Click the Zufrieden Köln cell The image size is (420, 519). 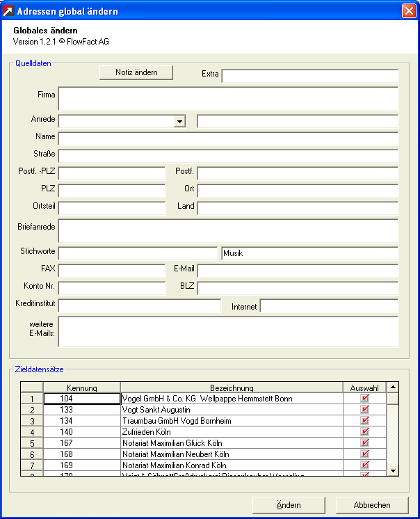(232, 432)
